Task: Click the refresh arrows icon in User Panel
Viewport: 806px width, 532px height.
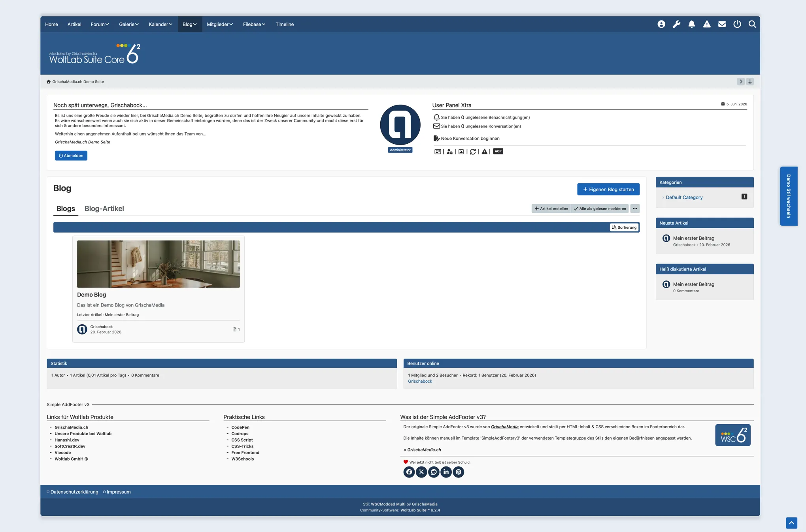Action: (473, 152)
